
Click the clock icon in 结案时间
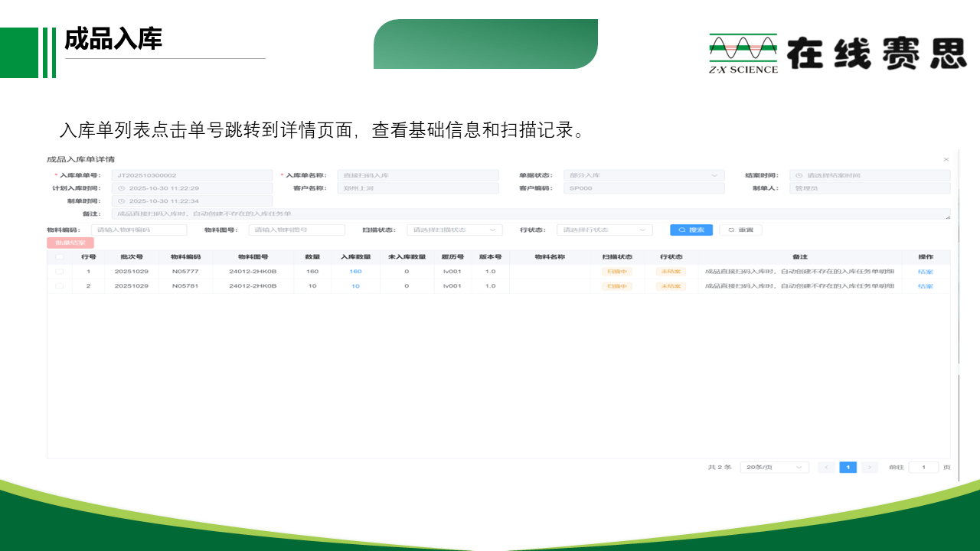coord(799,175)
